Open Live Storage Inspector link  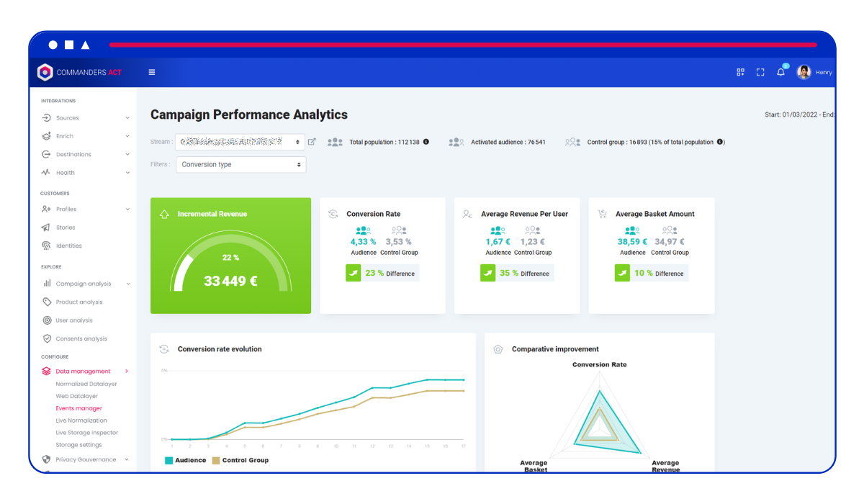click(x=86, y=433)
